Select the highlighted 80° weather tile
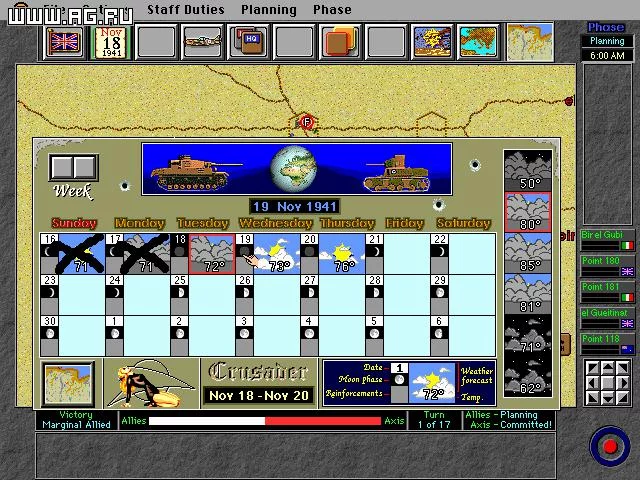 coord(528,212)
